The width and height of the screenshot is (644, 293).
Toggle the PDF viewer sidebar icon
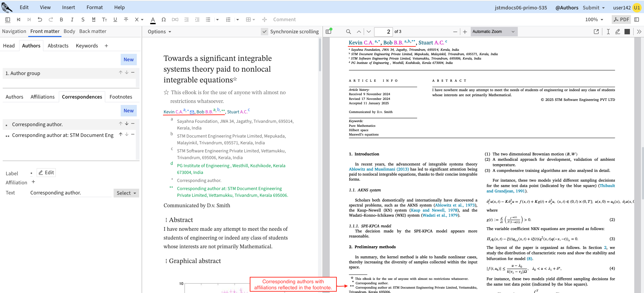328,32
